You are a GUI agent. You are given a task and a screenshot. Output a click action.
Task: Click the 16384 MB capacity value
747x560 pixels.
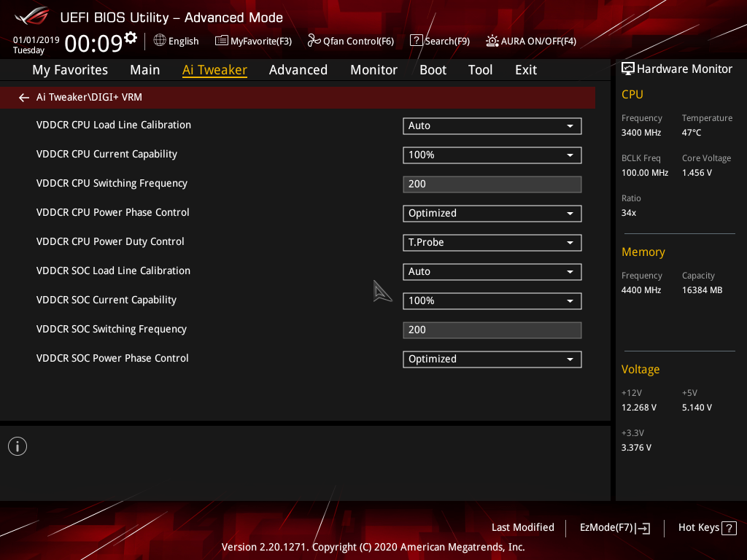(703, 290)
